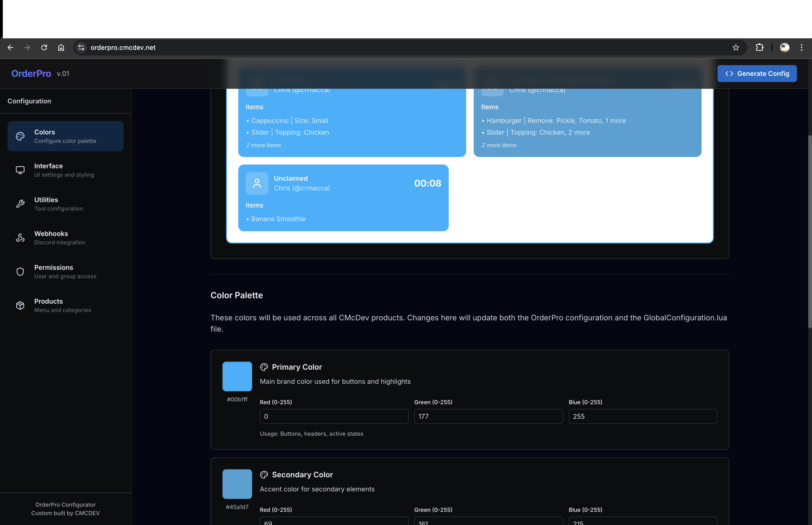Open the browser extensions puzzle icon
Screen dimensions: 812x525
click(x=760, y=47)
